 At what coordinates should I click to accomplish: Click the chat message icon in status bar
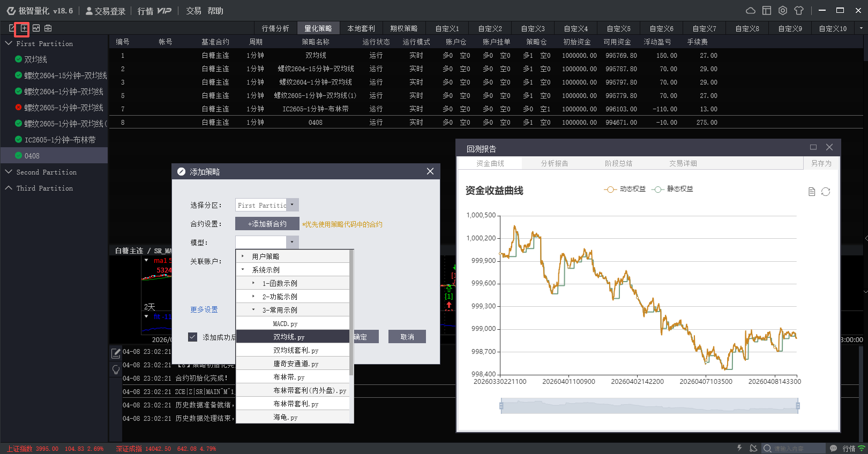[x=833, y=449]
